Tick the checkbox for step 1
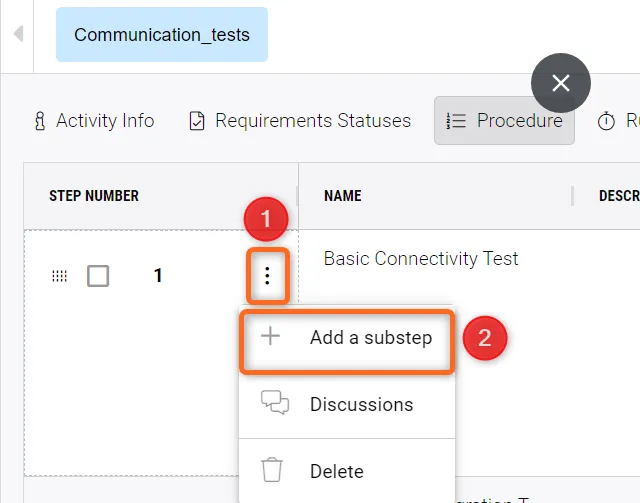640x503 pixels. (98, 276)
